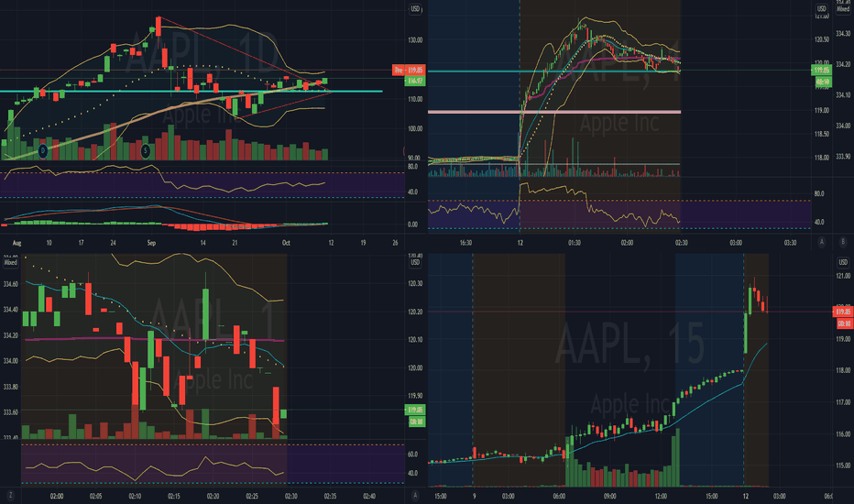Image resolution: width=854 pixels, height=504 pixels.
Task: Click the green 119.05 label on the bottom-left chart
Action: (x=415, y=410)
